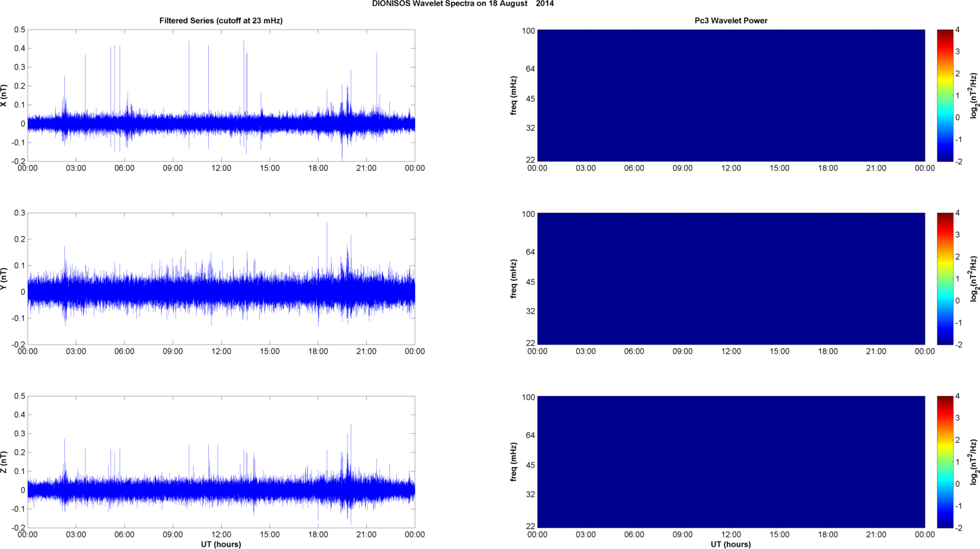Click the 0.3 tick on the Y (nT) axis

[20, 213]
